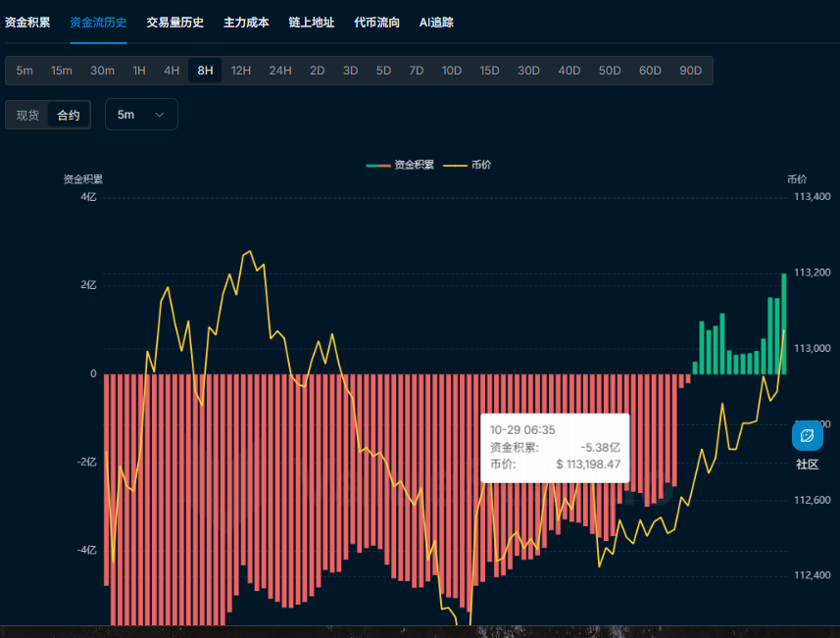Viewport: 840px width, 638px height.
Task: Click the tallest green bar on chart
Action: click(x=784, y=323)
